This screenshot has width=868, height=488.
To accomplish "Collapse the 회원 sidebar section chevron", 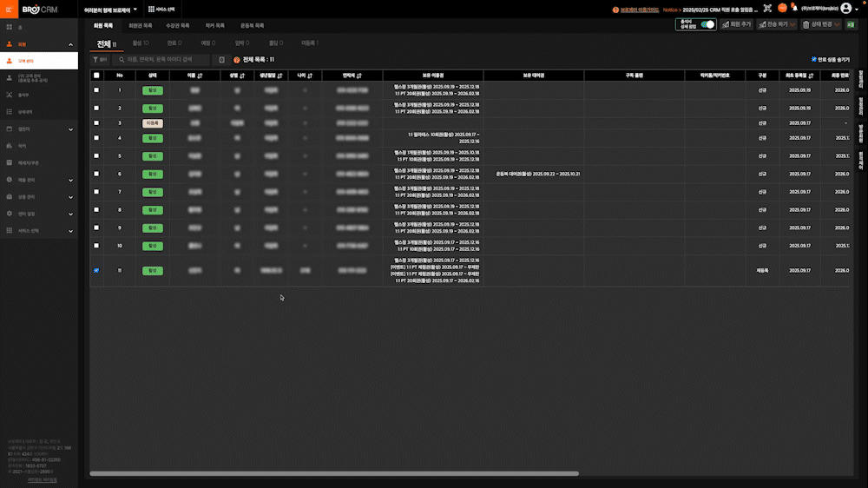I will [70, 45].
